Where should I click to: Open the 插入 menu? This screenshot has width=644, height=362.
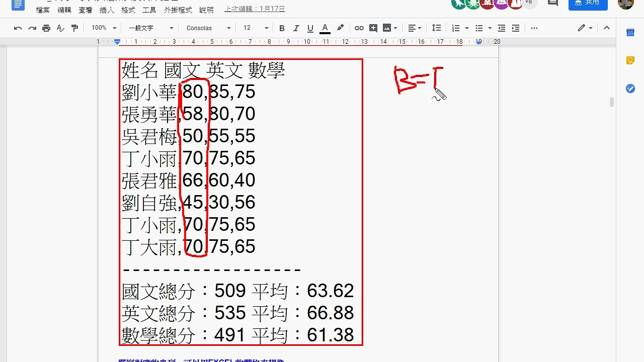click(107, 10)
